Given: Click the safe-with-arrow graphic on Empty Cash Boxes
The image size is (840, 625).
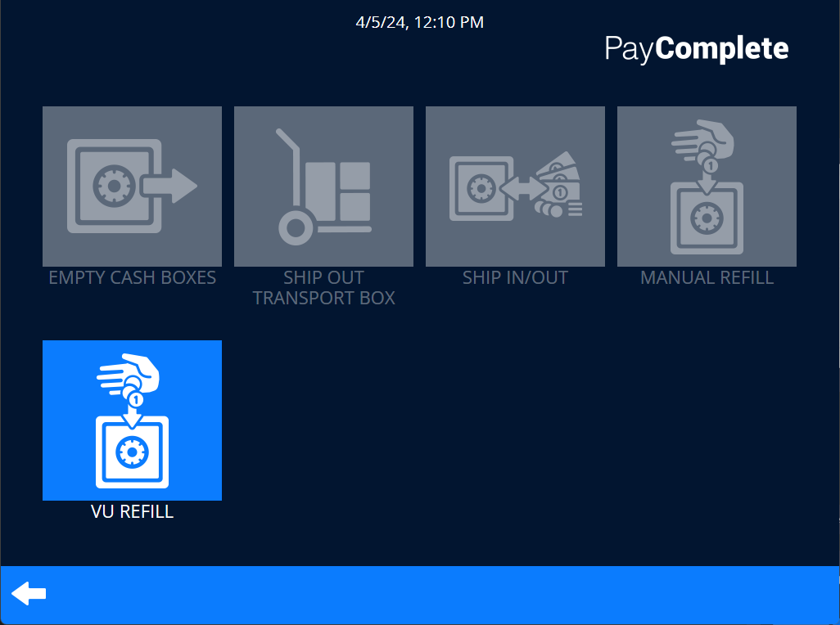Looking at the screenshot, I should (132, 186).
